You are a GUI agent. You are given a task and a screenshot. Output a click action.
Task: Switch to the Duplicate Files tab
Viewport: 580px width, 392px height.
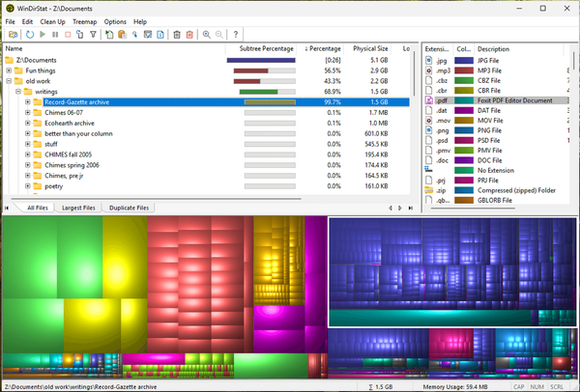pos(129,208)
